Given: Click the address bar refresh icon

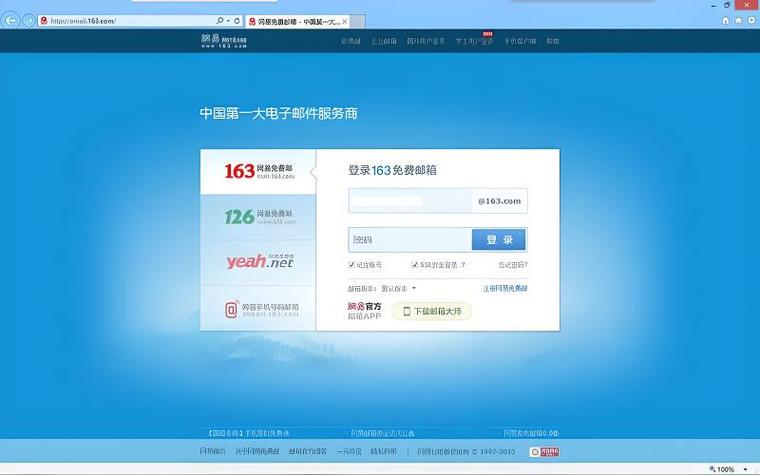Looking at the screenshot, I should [x=237, y=21].
